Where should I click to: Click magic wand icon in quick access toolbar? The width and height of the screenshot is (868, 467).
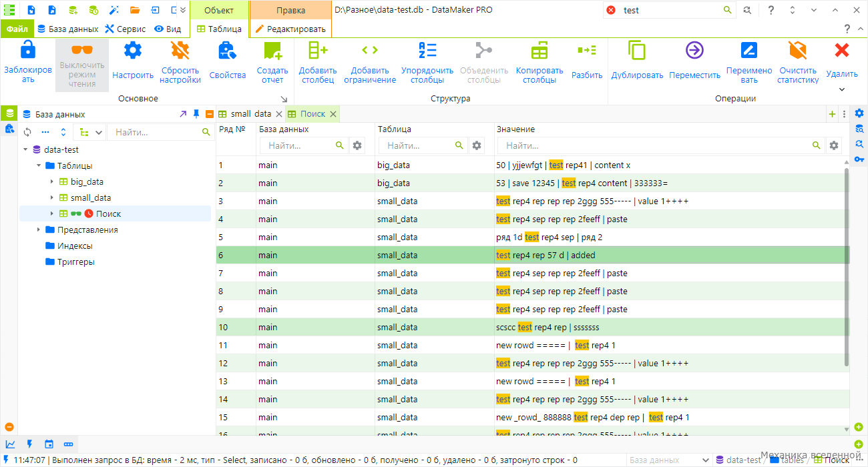pos(114,10)
